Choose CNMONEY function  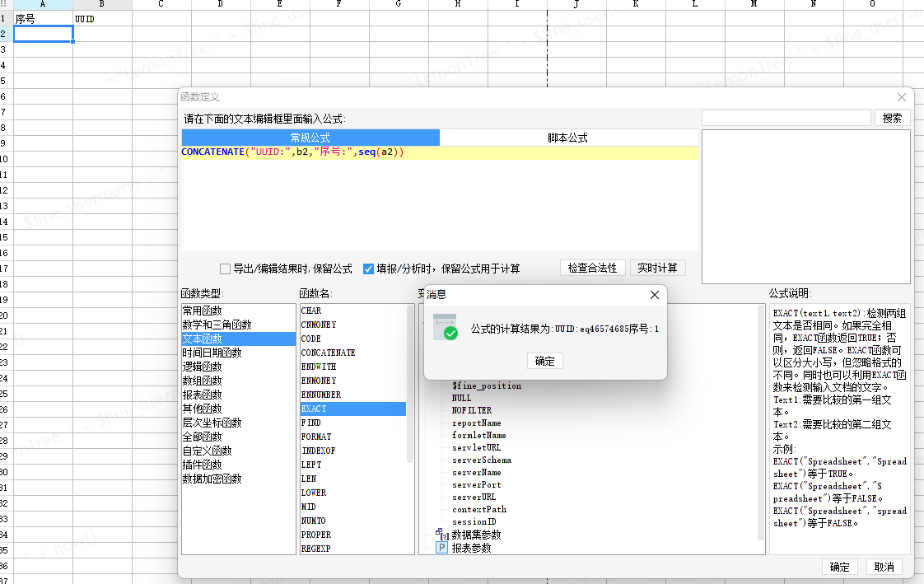coord(353,325)
